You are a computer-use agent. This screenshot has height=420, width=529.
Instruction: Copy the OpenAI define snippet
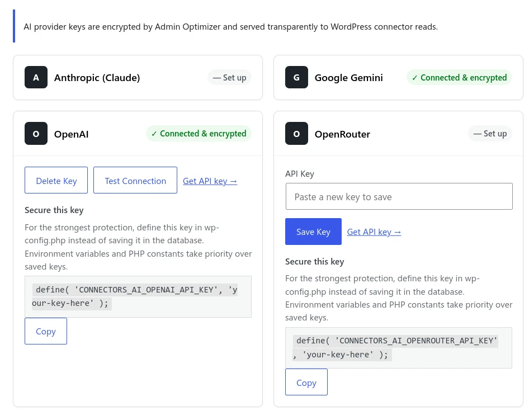45,331
